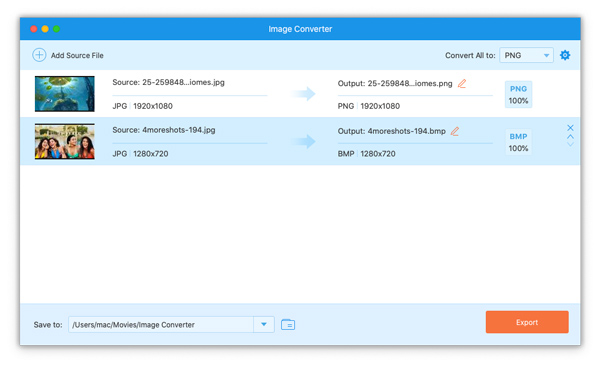Viewport: 600px width, 367px height.
Task: Edit output name of 25-259848 png file
Action: pos(462,83)
